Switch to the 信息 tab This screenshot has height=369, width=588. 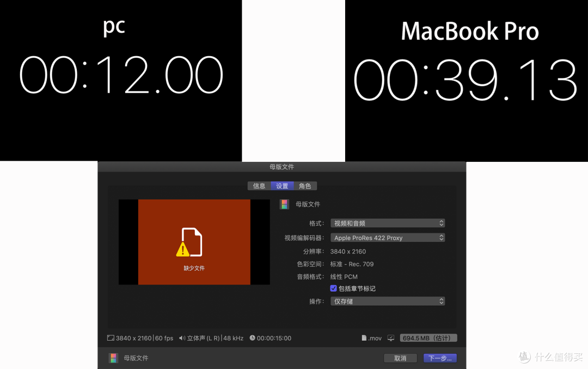(259, 186)
